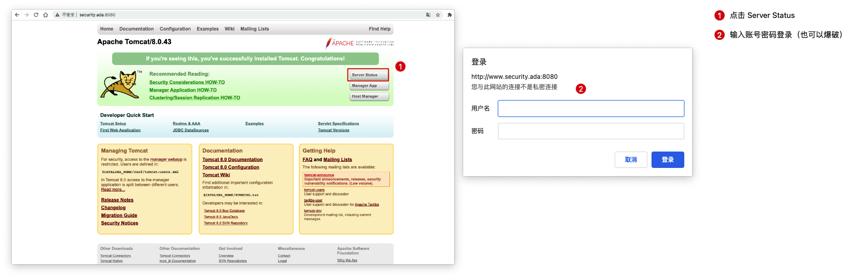
Task: Open the Tomcat 8.0 Bug Database link
Action: coord(224,211)
